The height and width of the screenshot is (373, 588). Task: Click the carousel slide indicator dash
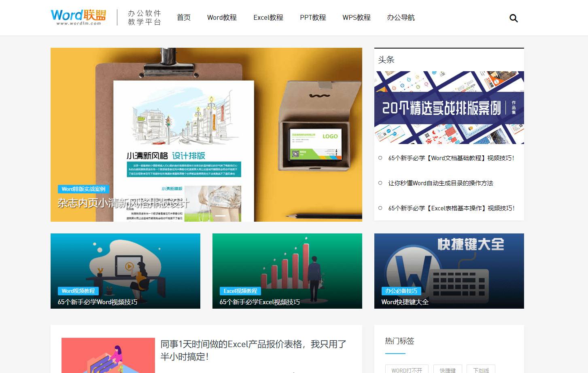coord(220,216)
